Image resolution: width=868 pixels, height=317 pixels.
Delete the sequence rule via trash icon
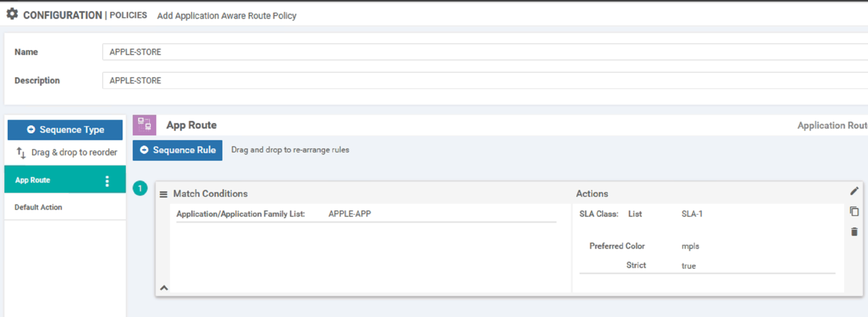(x=854, y=232)
